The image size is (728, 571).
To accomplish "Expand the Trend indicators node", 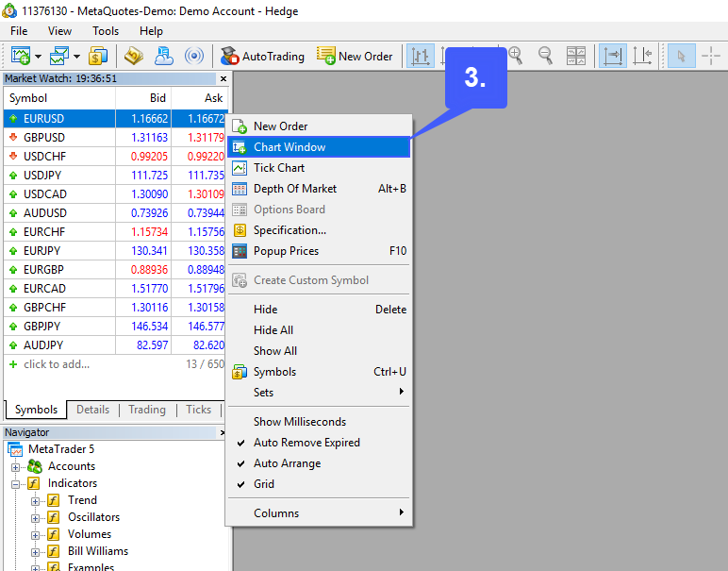I will [35, 501].
